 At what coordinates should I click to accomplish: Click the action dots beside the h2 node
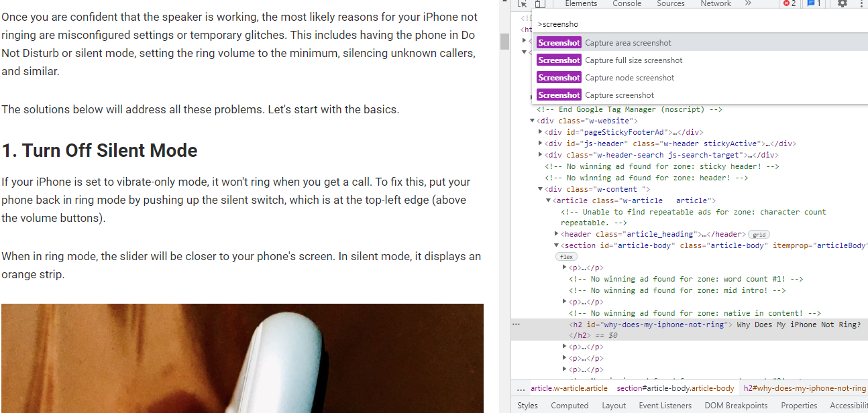(515, 324)
